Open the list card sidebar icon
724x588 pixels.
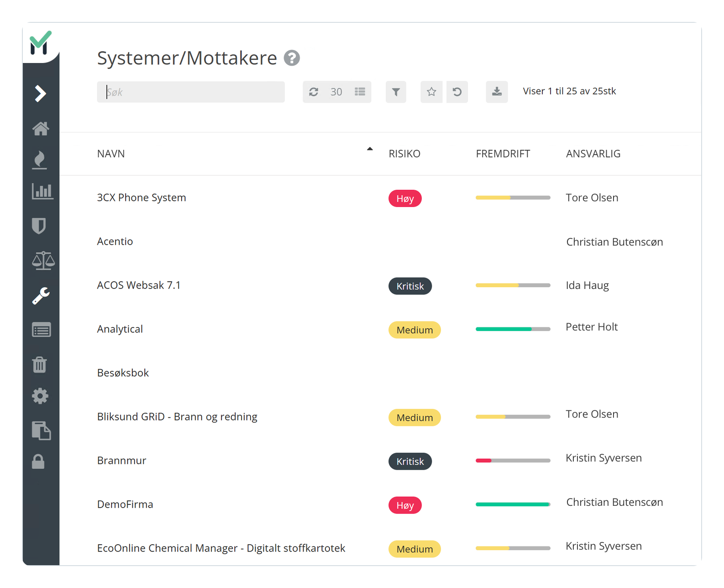(42, 330)
